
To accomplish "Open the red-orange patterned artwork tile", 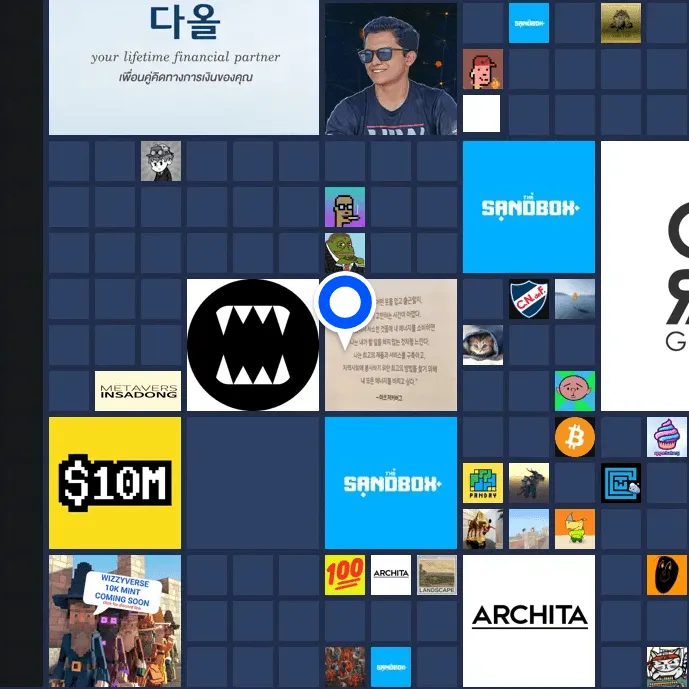I will [x=344, y=667].
